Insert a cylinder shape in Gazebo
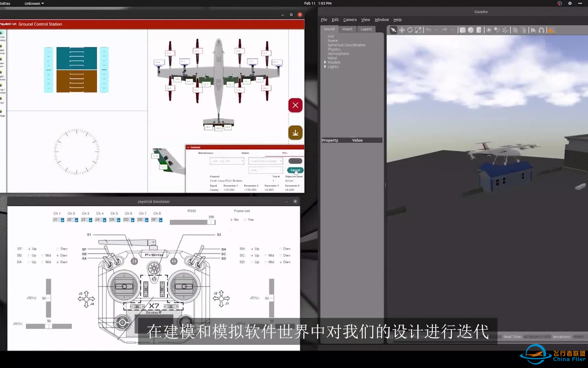Viewport: 588px width, 368px height. 479,30
